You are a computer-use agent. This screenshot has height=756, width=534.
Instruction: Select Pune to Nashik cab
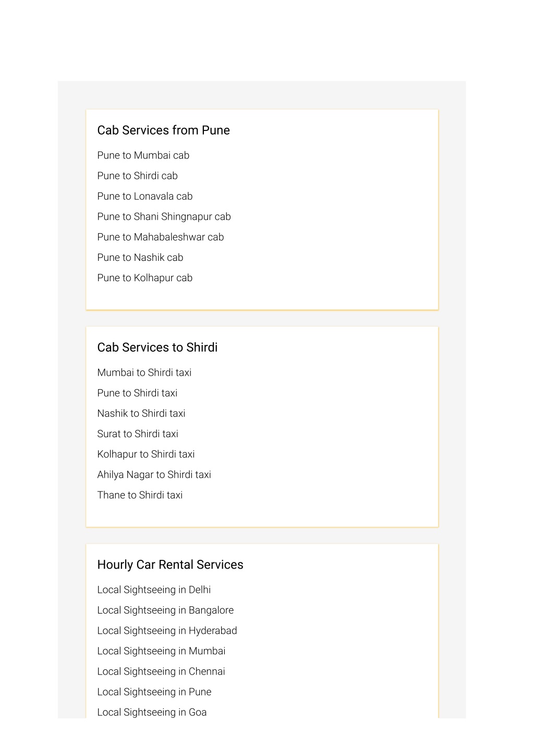[x=140, y=257]
